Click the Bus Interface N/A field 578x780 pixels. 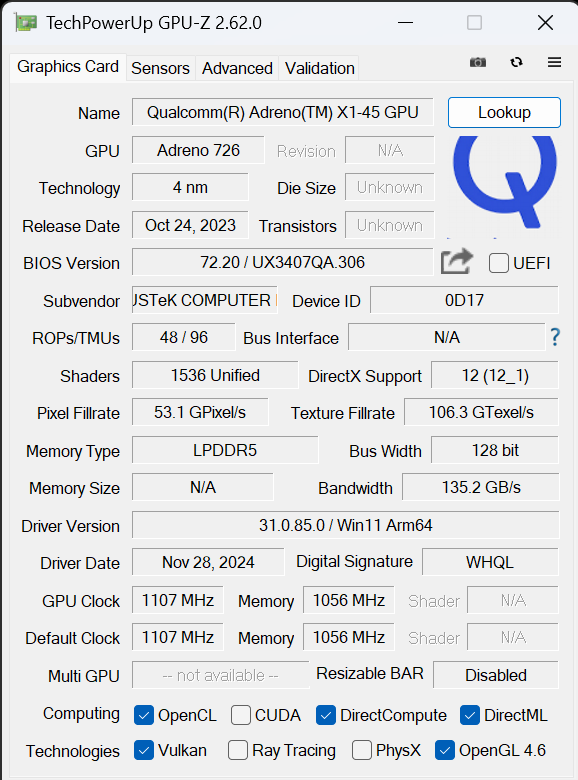click(447, 337)
